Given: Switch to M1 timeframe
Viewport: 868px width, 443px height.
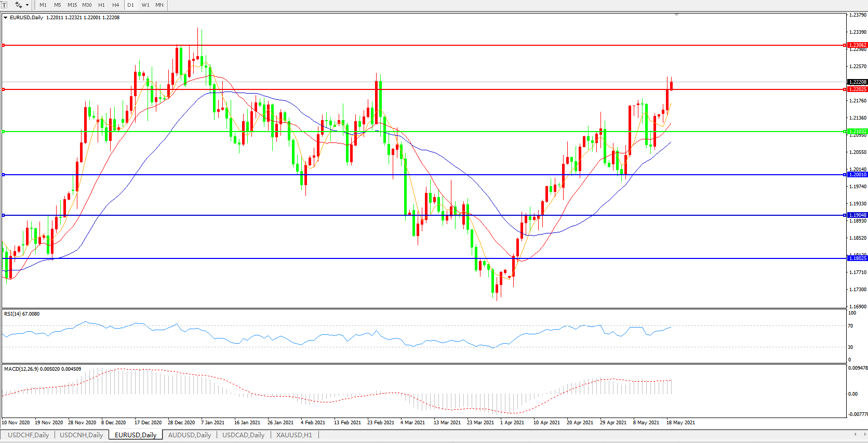Looking at the screenshot, I should click(43, 5).
